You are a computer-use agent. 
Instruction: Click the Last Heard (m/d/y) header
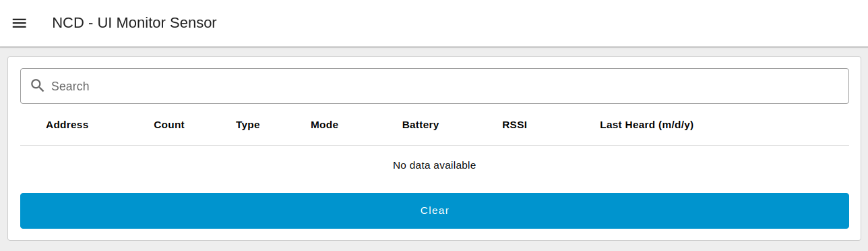pos(647,125)
